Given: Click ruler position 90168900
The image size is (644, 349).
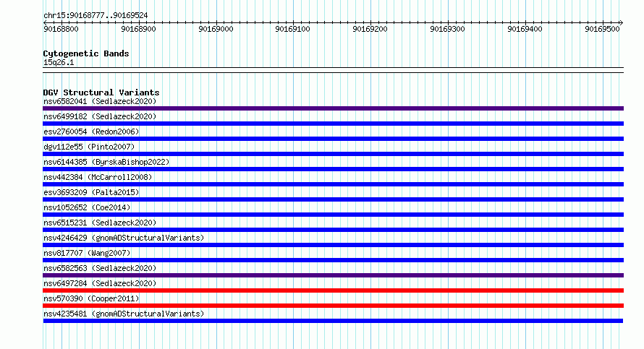Looking at the screenshot, I should 138,29.
